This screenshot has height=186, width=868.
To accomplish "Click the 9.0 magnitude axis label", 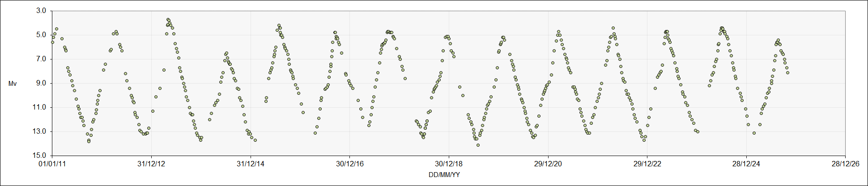I will point(41,83).
